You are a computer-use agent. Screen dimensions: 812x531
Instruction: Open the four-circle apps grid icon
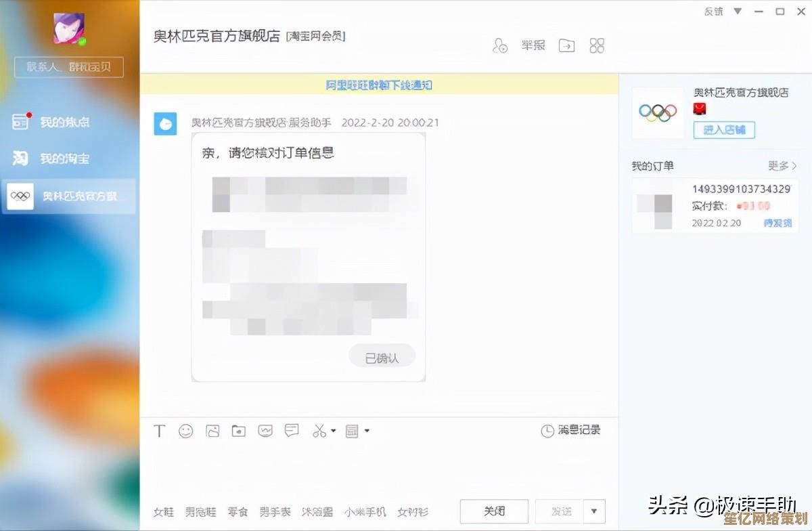click(x=597, y=45)
